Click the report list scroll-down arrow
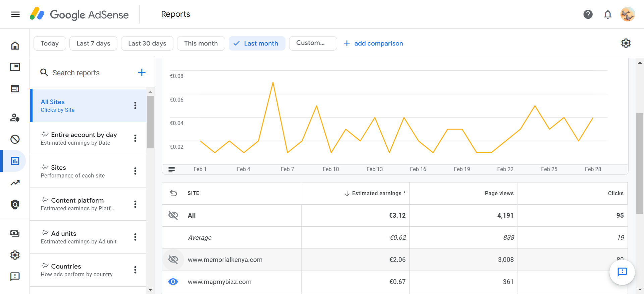 click(150, 289)
